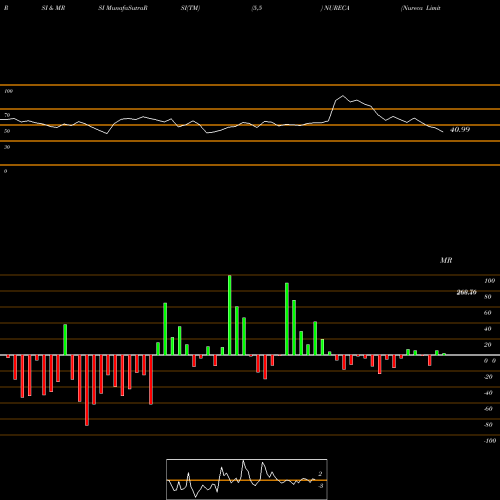Click the RSI axis label 50
This screenshot has height=500, width=500.
[x=7, y=131]
